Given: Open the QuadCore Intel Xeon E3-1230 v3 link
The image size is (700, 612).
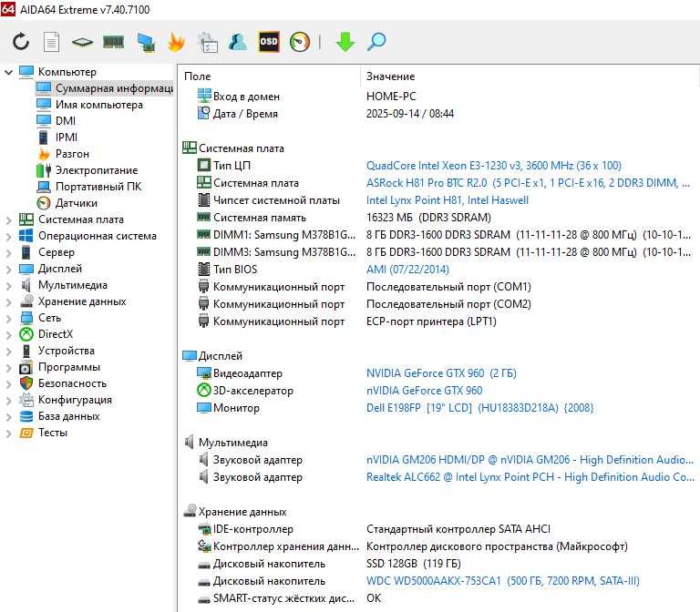Looking at the screenshot, I should click(494, 166).
